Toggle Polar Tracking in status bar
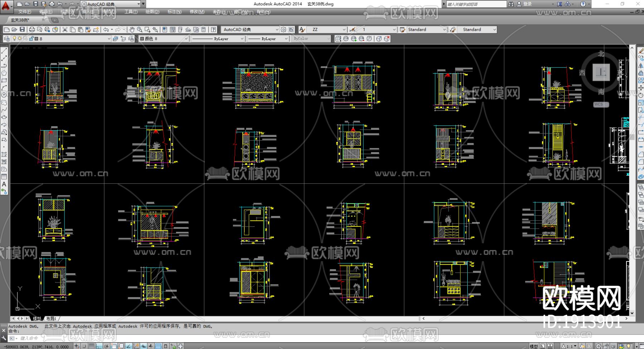This screenshot has height=349, width=644. (x=106, y=346)
